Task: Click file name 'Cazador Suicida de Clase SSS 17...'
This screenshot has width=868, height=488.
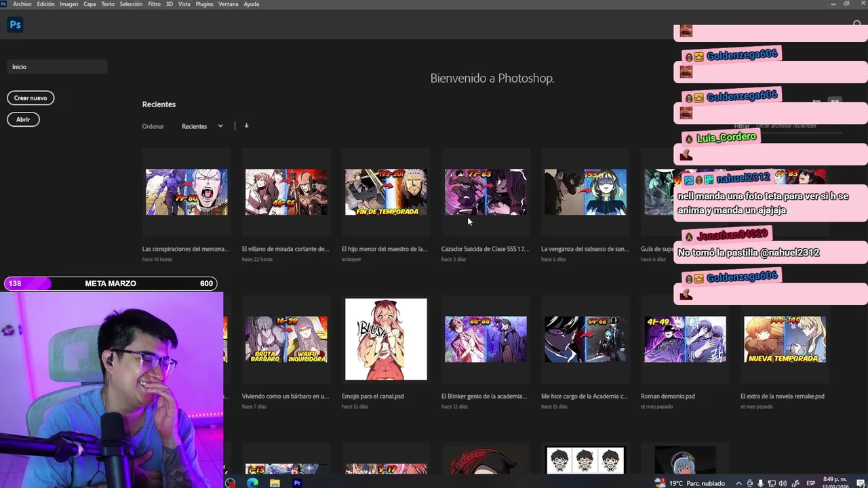Action: coord(486,249)
